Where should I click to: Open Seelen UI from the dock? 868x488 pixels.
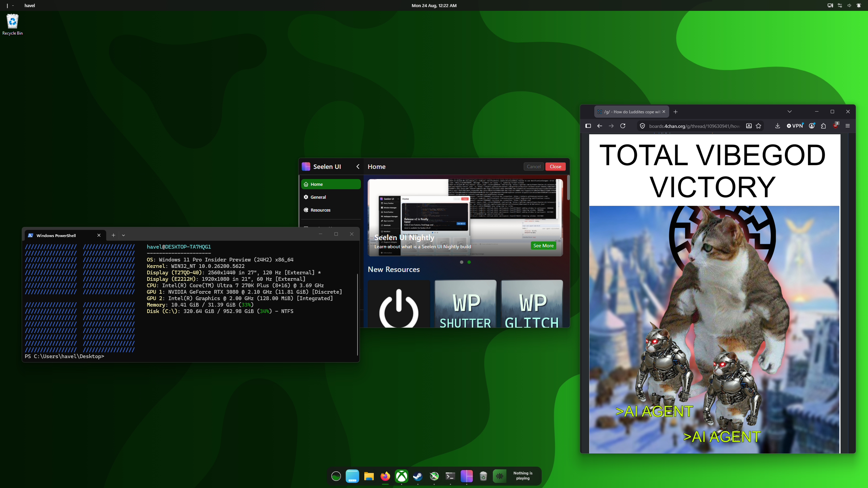point(466,476)
